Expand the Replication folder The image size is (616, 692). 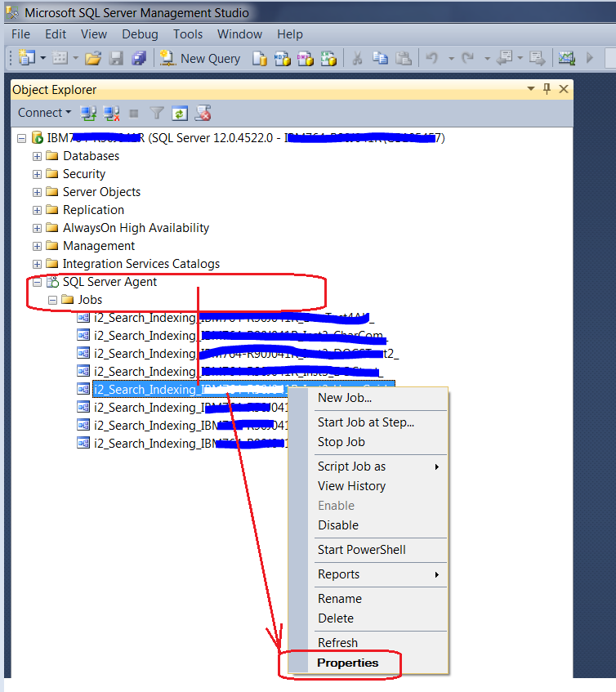click(37, 210)
